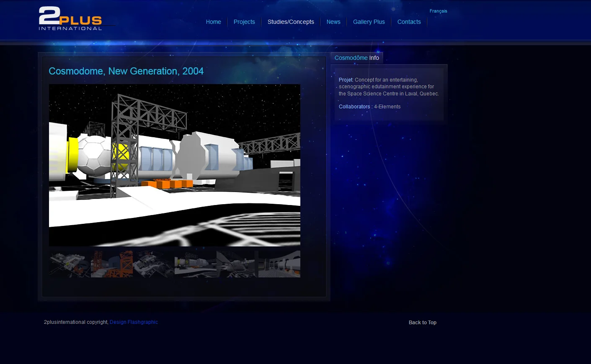Open the Projects menu item
591x364 pixels.
click(x=244, y=22)
